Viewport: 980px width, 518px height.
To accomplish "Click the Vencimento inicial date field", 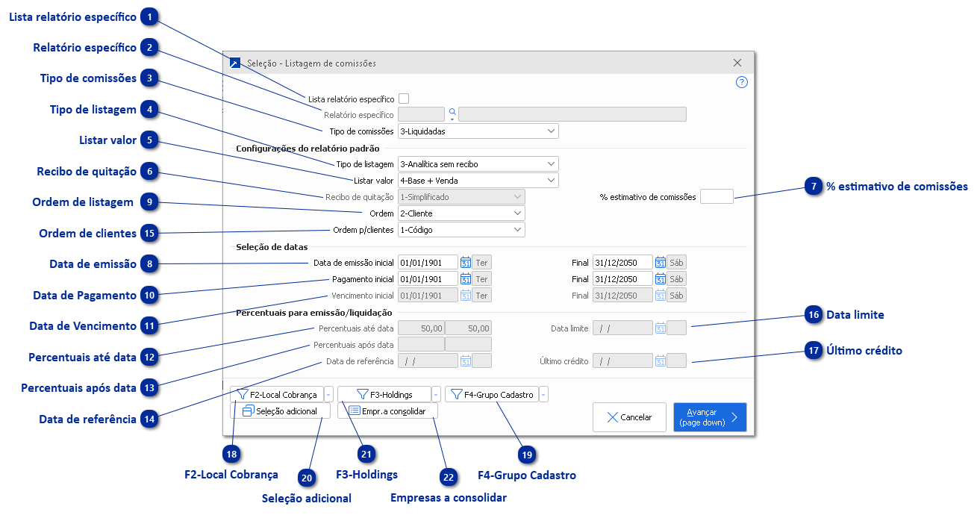I will click(x=428, y=295).
